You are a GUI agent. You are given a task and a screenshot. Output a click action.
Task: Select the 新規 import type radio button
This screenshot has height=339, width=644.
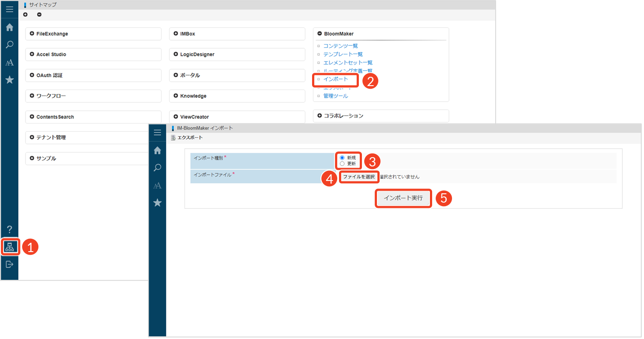tap(342, 158)
